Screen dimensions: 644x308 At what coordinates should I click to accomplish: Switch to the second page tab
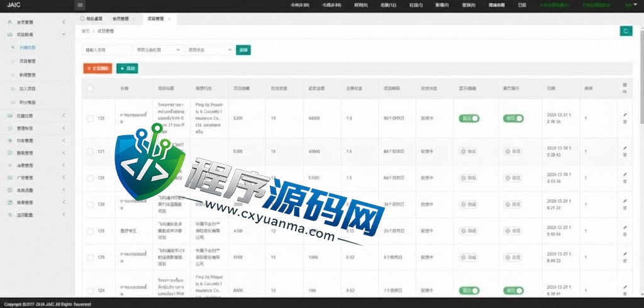pyautogui.click(x=120, y=19)
